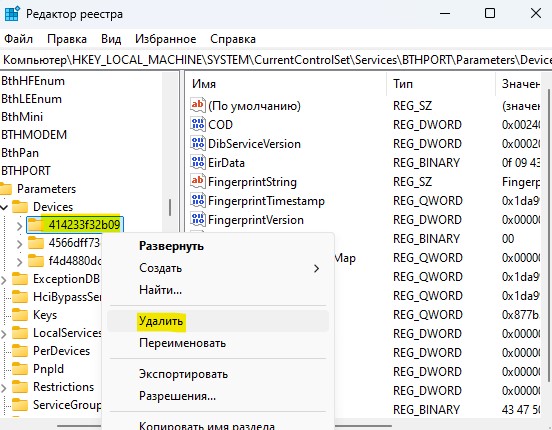
Task: Click the folder icon of 4566dff73 key
Action: click(36, 243)
